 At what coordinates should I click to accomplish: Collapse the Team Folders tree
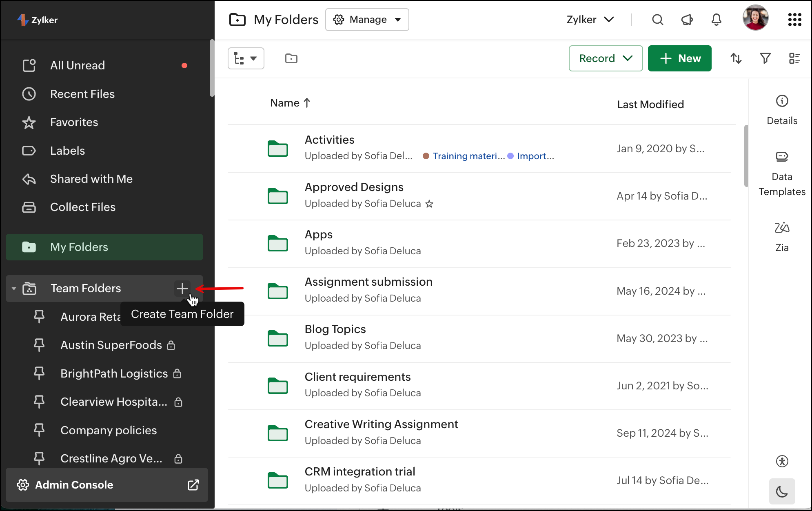pos(14,289)
